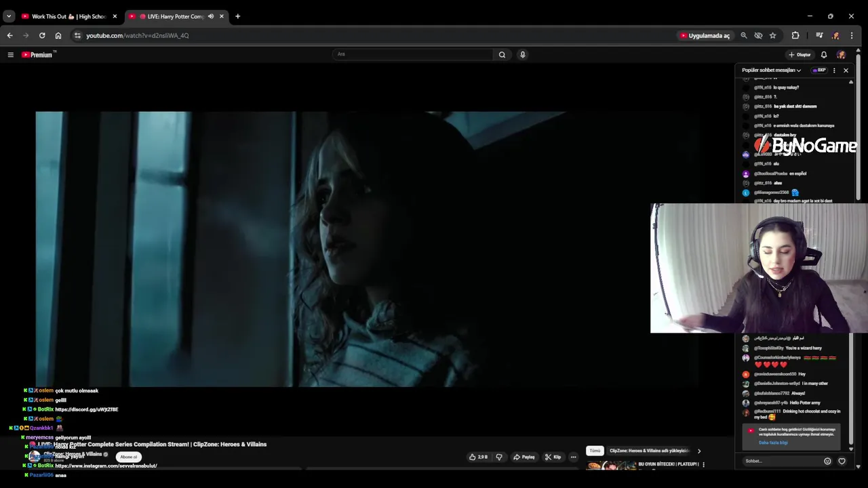868x488 pixels.
Task: Open the YouTube guide hamburger menu
Action: coord(10,55)
